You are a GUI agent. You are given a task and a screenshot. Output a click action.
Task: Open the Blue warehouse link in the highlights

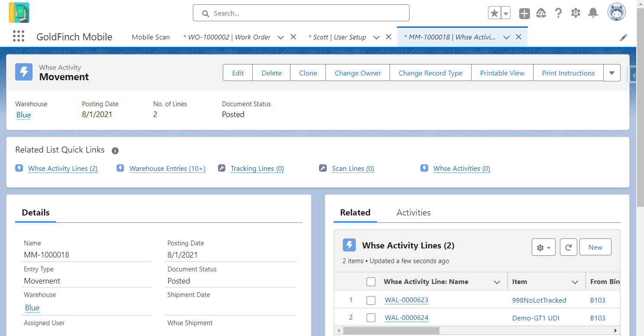click(x=23, y=115)
